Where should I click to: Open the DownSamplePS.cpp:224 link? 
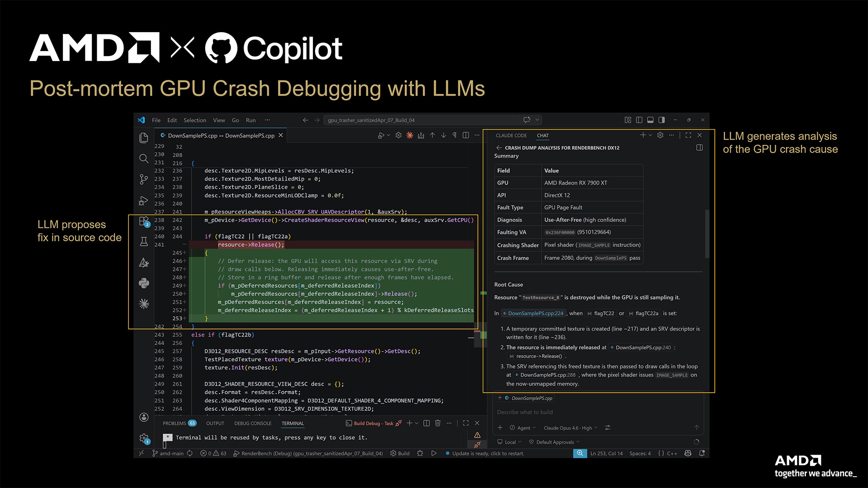(x=533, y=313)
